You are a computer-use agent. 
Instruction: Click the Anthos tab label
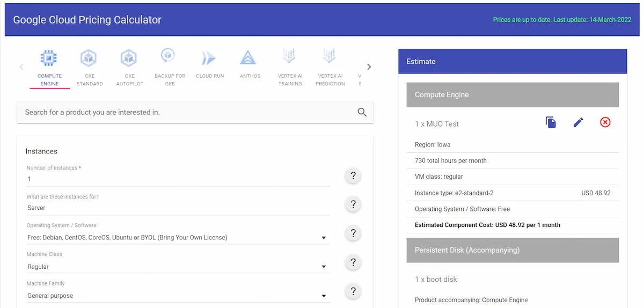(x=250, y=76)
